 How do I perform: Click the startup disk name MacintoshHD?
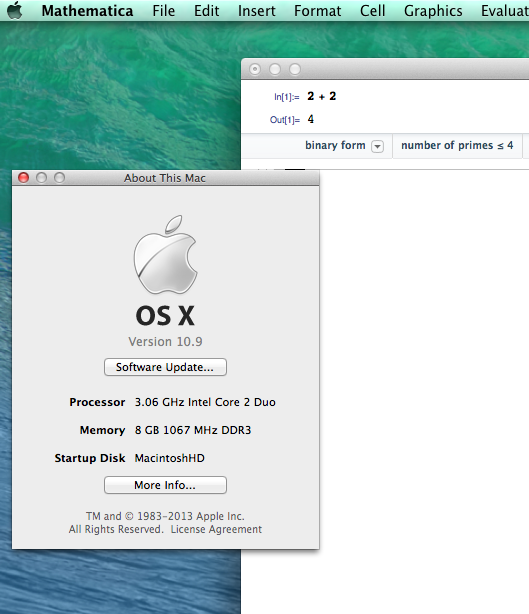170,458
